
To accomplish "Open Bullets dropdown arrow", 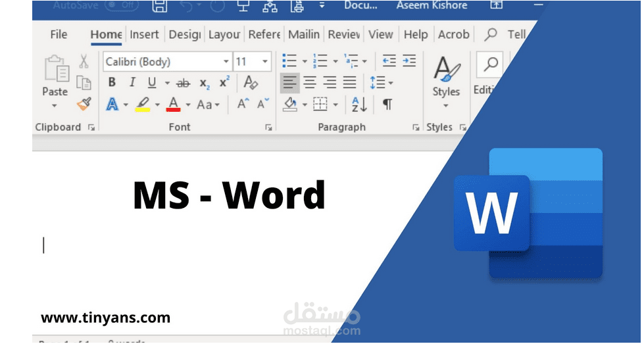I will coord(305,62).
